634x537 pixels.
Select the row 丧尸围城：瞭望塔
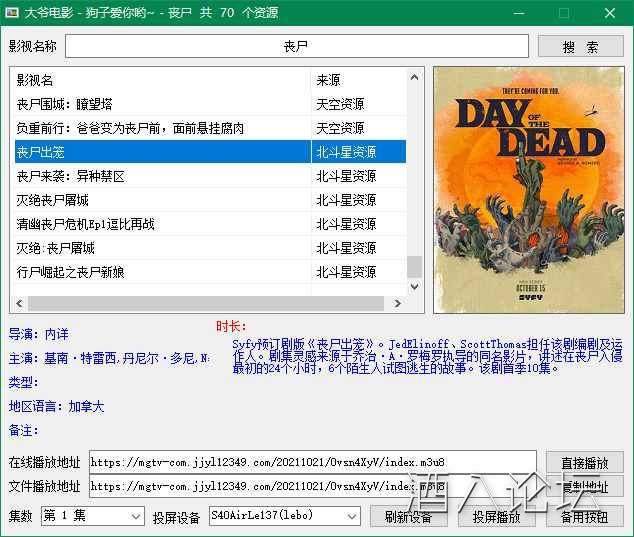[x=210, y=104]
